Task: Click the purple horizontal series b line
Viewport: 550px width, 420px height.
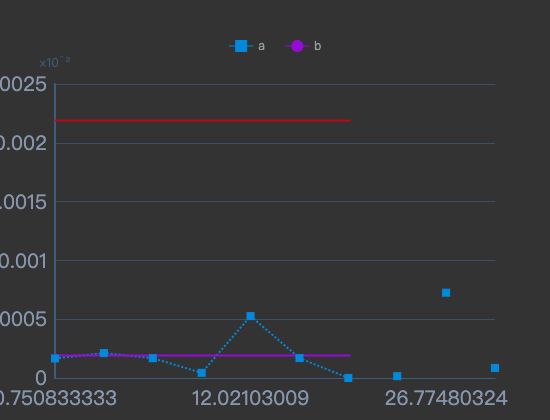Action: [203, 355]
